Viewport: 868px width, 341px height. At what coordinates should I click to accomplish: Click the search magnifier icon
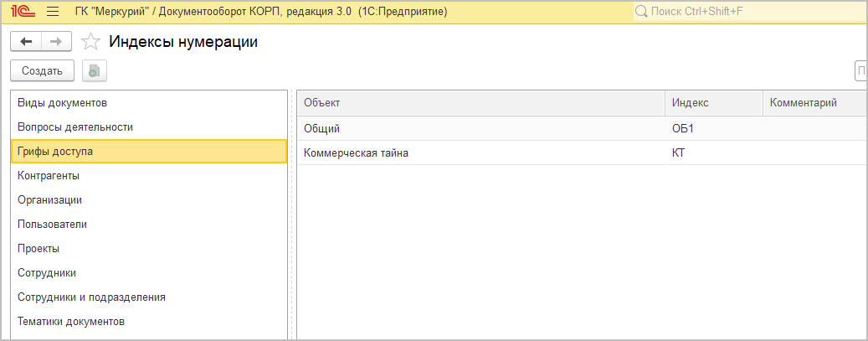pos(642,12)
